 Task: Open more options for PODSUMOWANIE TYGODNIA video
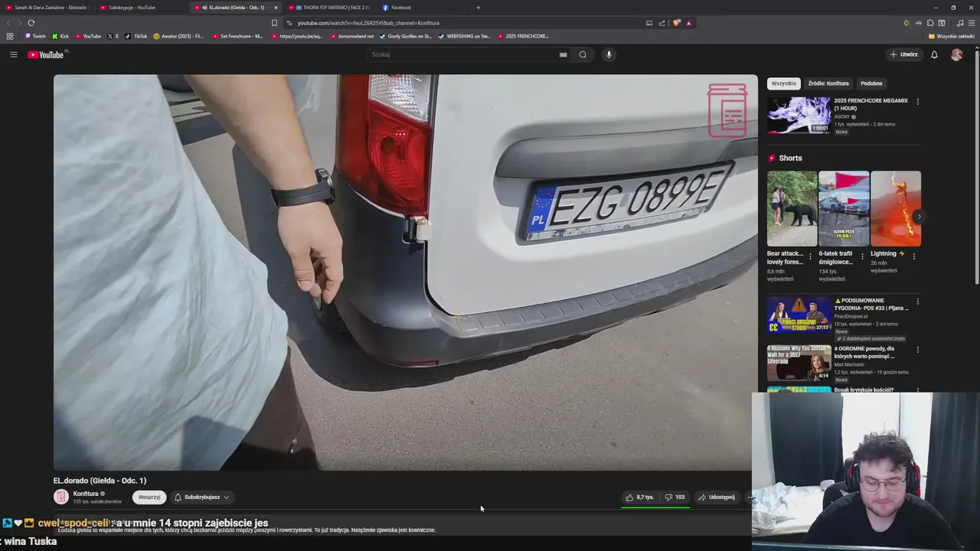point(917,302)
